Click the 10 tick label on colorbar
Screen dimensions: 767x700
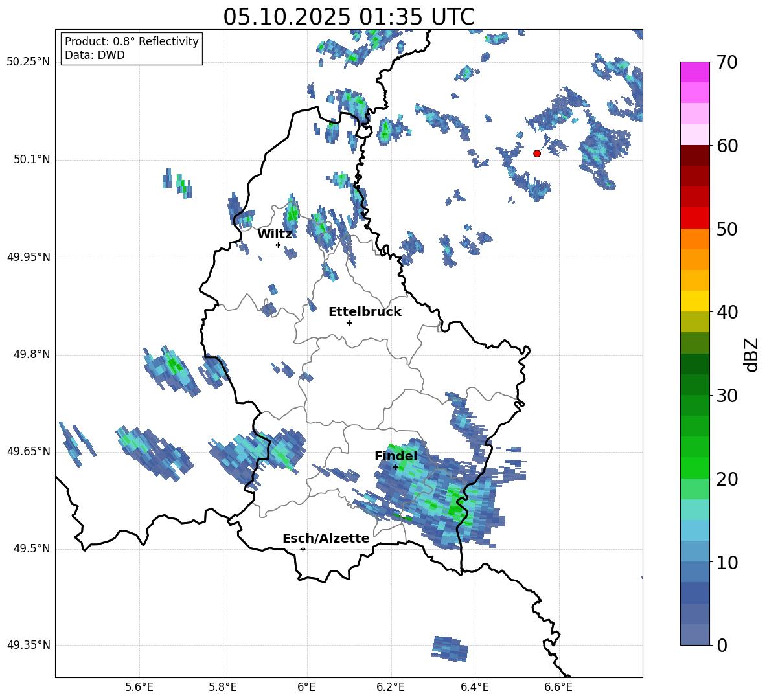(x=727, y=562)
